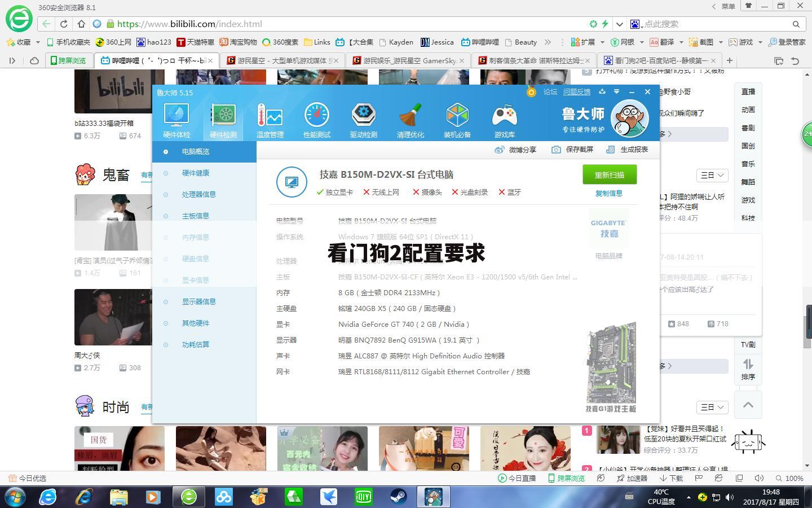The image size is (812, 508).
Task: Open 手机收藏夹 bookmark
Action: point(69,42)
